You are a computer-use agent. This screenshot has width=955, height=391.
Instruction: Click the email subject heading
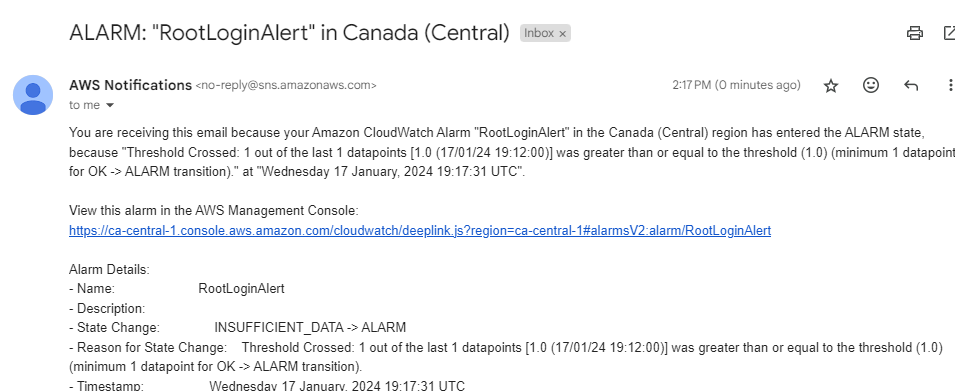click(x=289, y=33)
